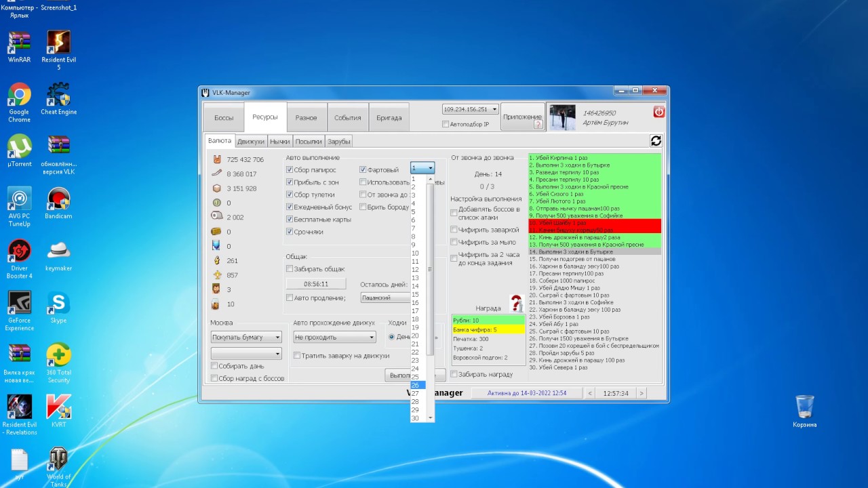Uncheck the Бесплатные карты checkbox

[x=290, y=219]
